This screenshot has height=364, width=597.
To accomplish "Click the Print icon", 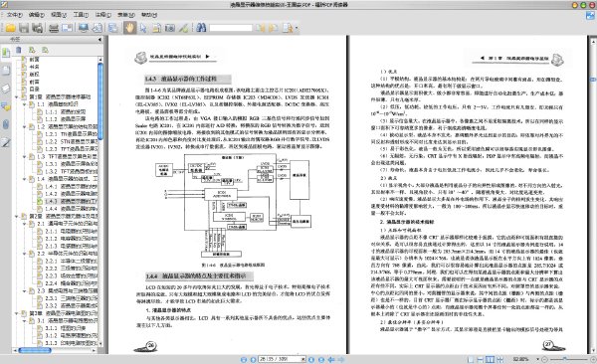I will (x=54, y=28).
